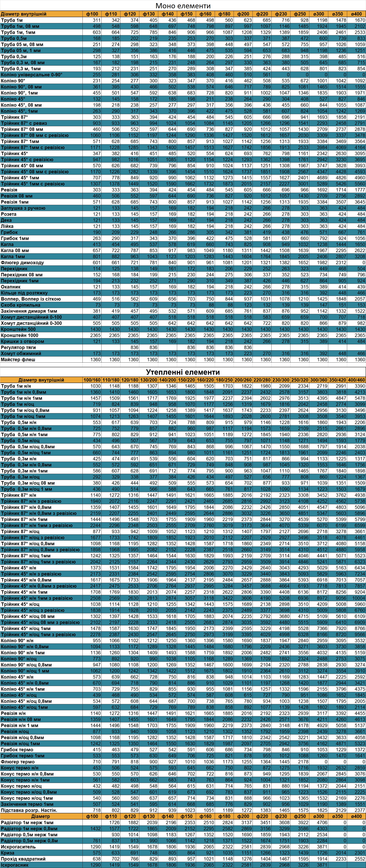Click the "Окапник" row label
The image size is (366, 868).
[x=11, y=287]
